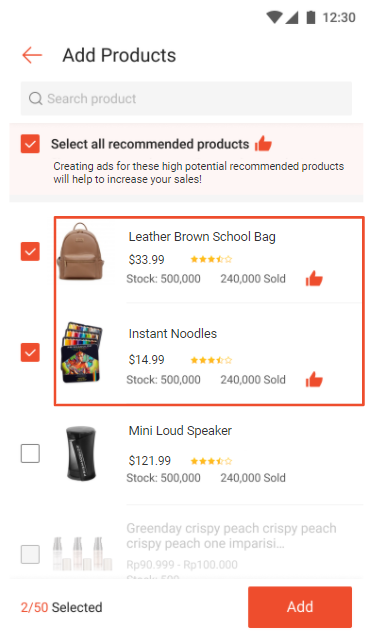Check the Greenday crispy peach checkbox
The width and height of the screenshot is (377, 644).
(x=30, y=554)
